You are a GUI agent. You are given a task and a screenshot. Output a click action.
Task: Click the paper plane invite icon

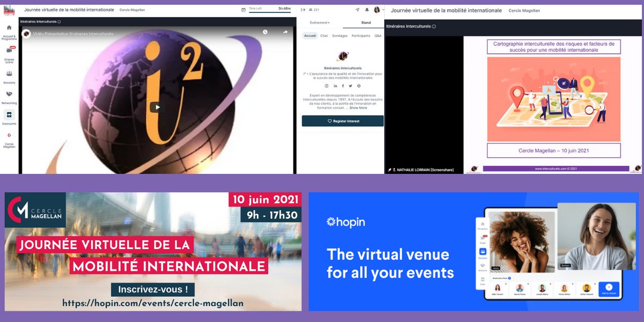pyautogui.click(x=357, y=10)
